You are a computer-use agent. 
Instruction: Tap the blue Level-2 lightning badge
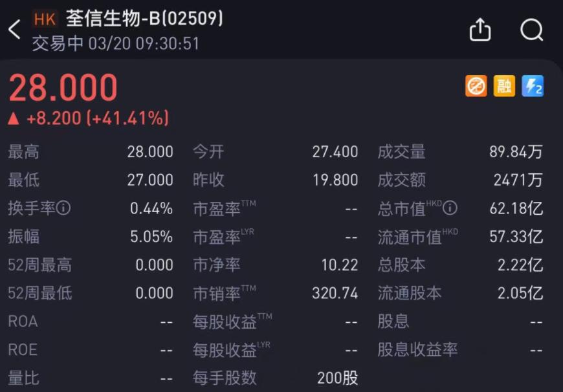pyautogui.click(x=531, y=85)
